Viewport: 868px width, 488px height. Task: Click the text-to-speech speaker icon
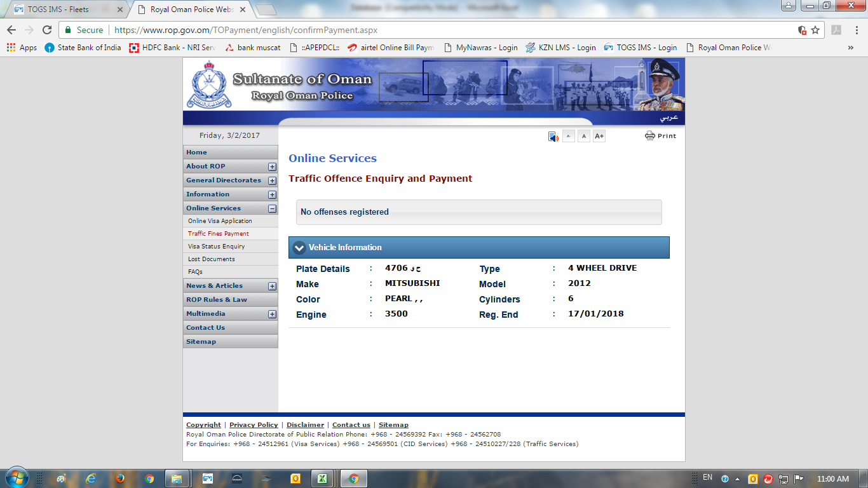tap(553, 137)
